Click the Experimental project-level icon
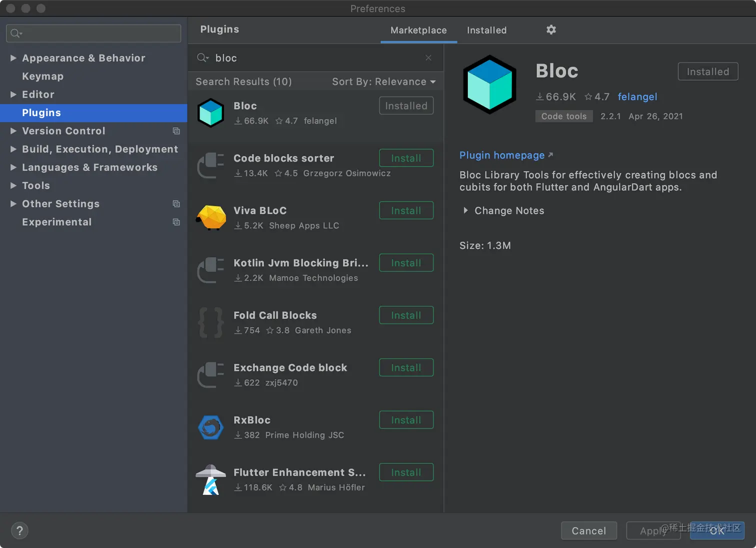 click(x=176, y=222)
